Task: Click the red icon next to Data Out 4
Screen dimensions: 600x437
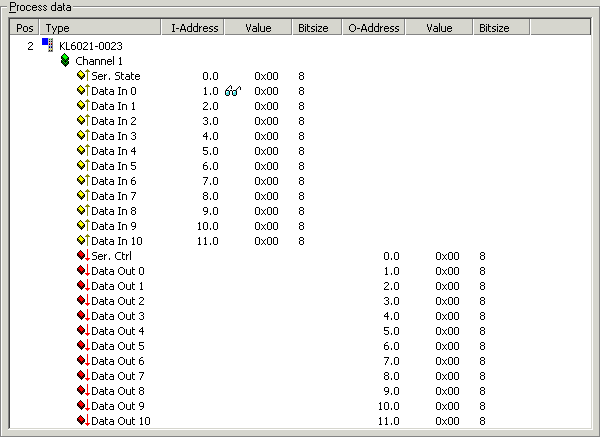Action: click(83, 330)
